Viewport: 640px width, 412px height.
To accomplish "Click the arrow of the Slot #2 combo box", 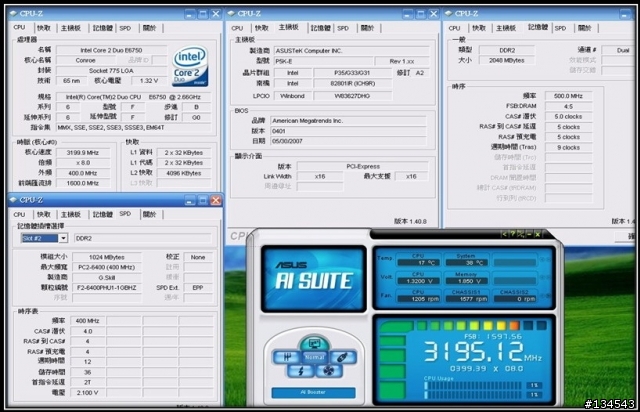I will coord(63,238).
